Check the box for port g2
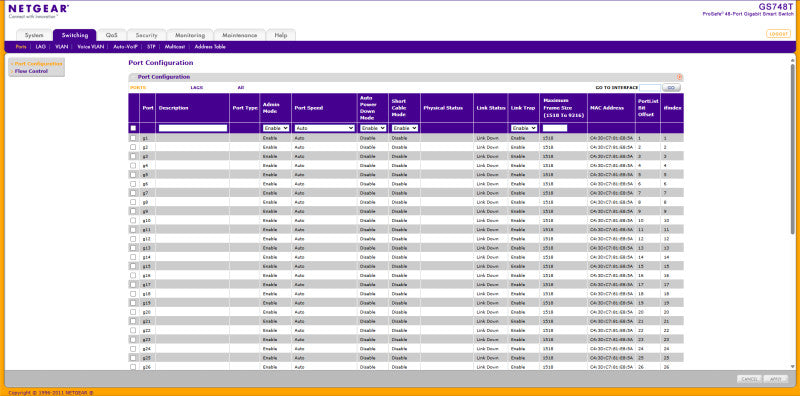Viewport: 800px width, 396px height. click(133, 147)
